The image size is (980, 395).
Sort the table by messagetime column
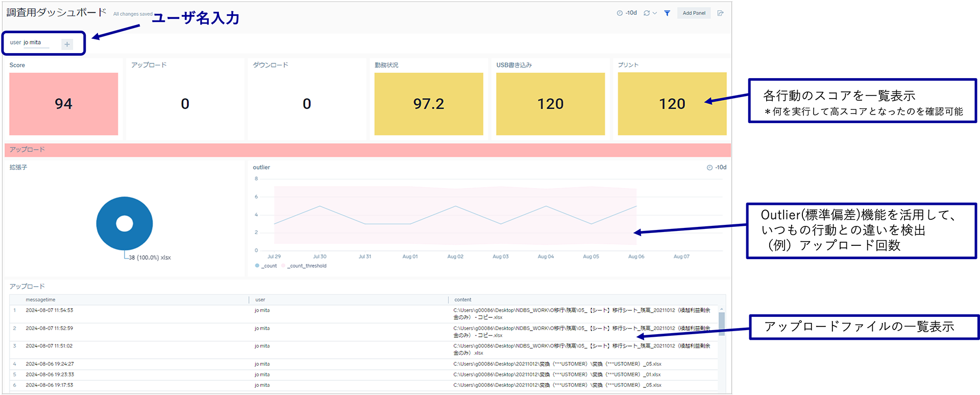click(x=40, y=300)
